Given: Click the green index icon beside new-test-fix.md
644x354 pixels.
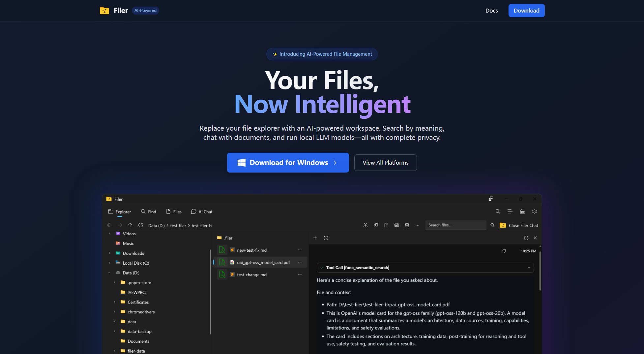Looking at the screenshot, I should tap(222, 250).
